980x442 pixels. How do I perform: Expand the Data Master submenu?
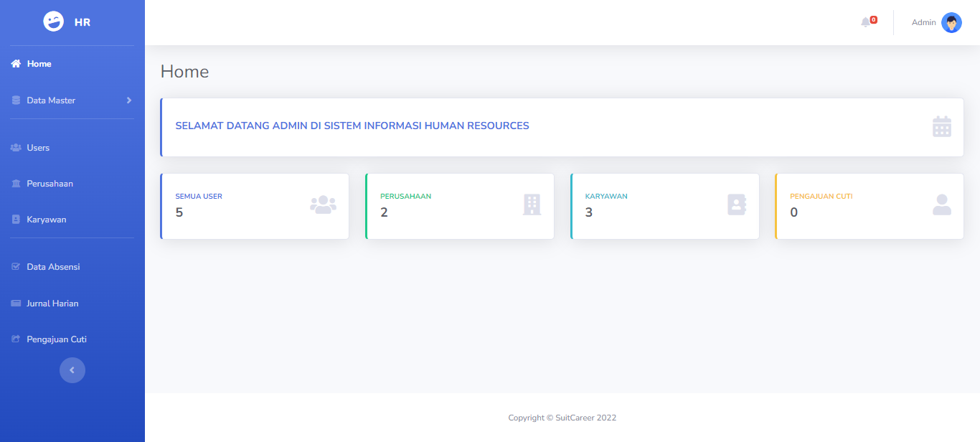[72, 100]
